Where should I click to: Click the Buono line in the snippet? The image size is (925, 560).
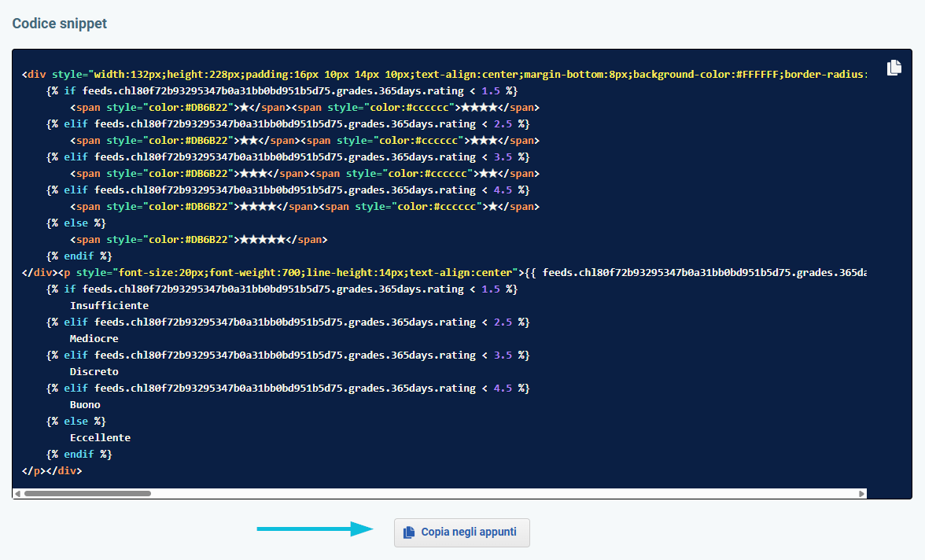(85, 405)
